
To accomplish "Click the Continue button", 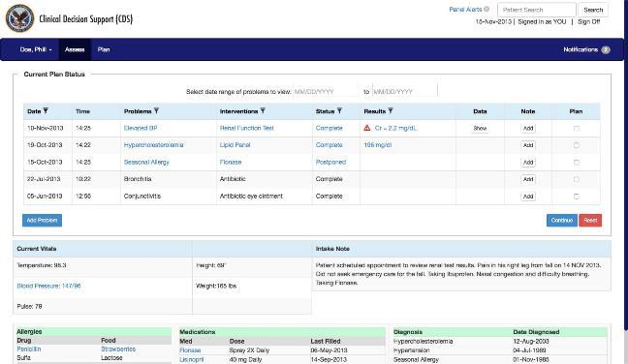I will (561, 221).
